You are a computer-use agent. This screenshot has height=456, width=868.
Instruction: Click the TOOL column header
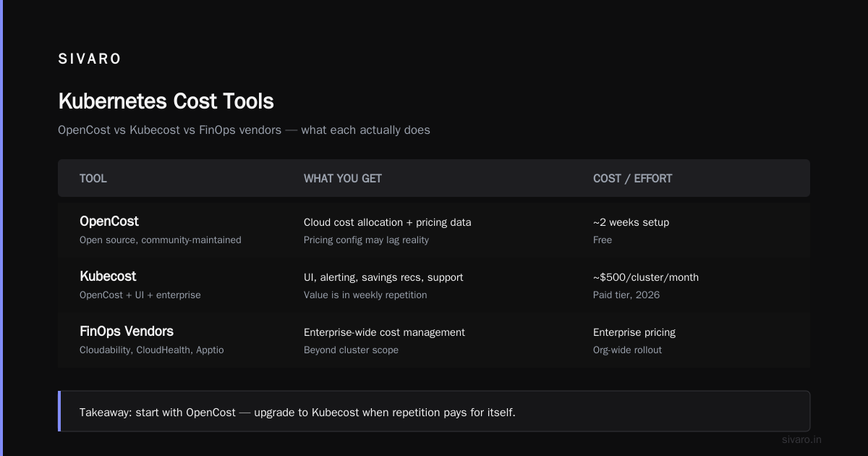pos(93,178)
